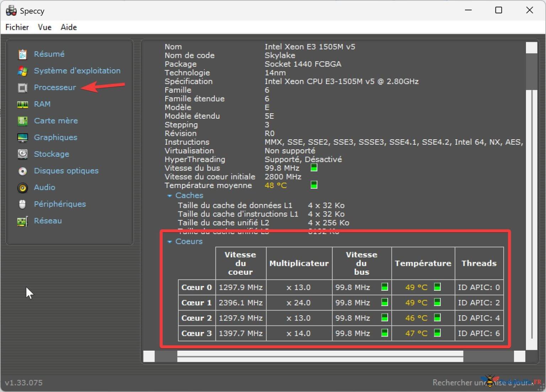
Task: Open the Vue menu
Action: pyautogui.click(x=44, y=27)
